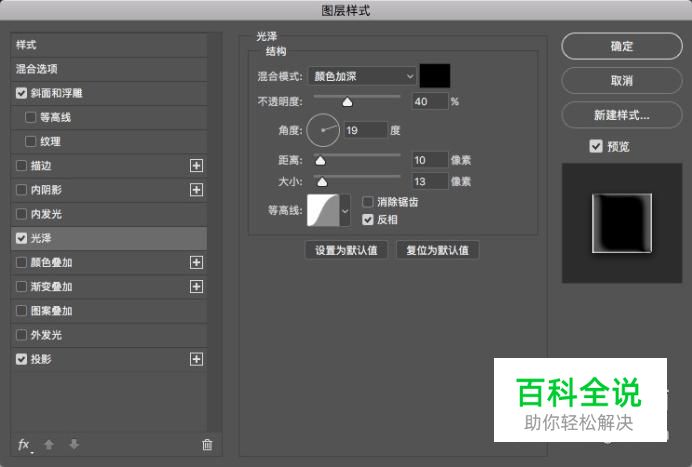This screenshot has width=692, height=467.
Task: Click the 角度 angle dial
Action: pyautogui.click(x=323, y=130)
